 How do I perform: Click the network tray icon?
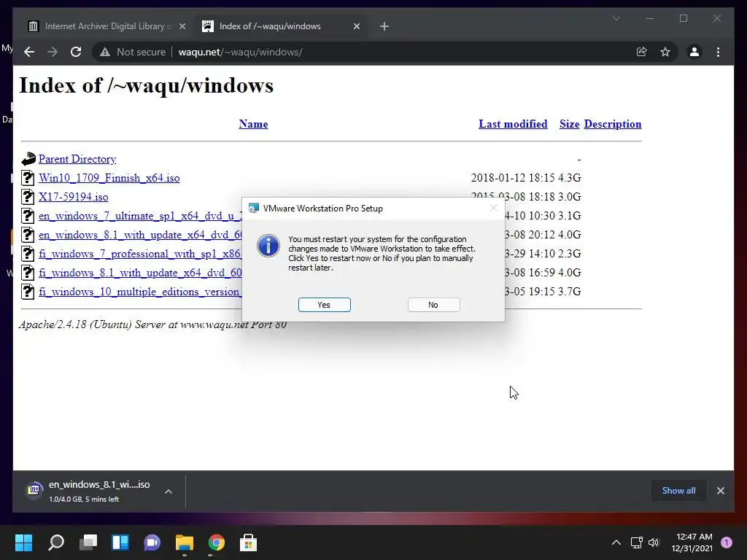(x=636, y=542)
